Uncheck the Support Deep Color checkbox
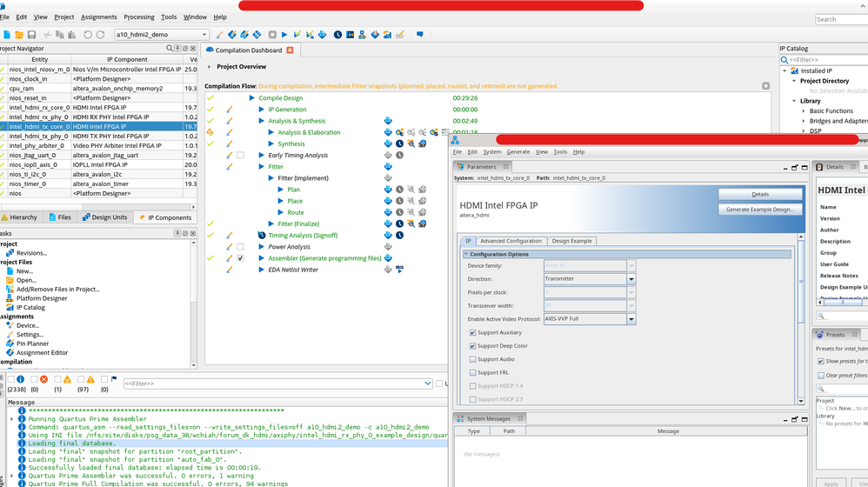 click(472, 346)
